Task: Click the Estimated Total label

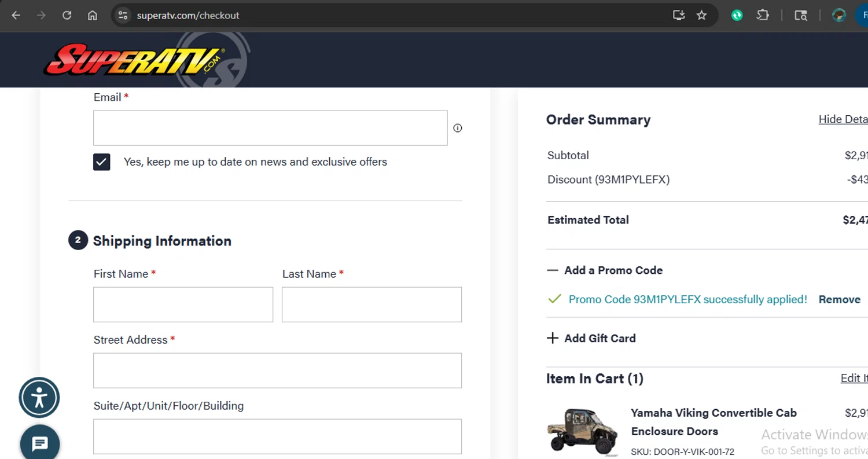Action: [x=588, y=220]
